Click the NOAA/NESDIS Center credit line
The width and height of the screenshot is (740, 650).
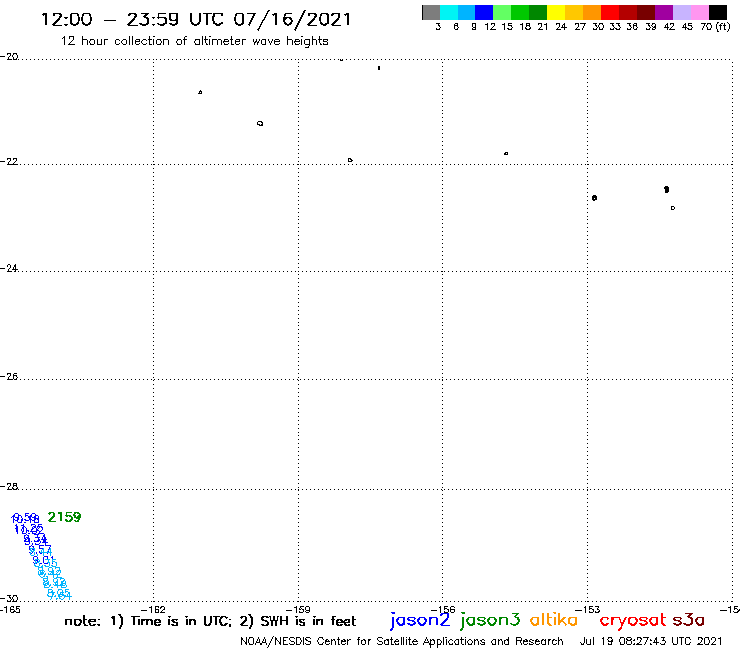[402, 642]
